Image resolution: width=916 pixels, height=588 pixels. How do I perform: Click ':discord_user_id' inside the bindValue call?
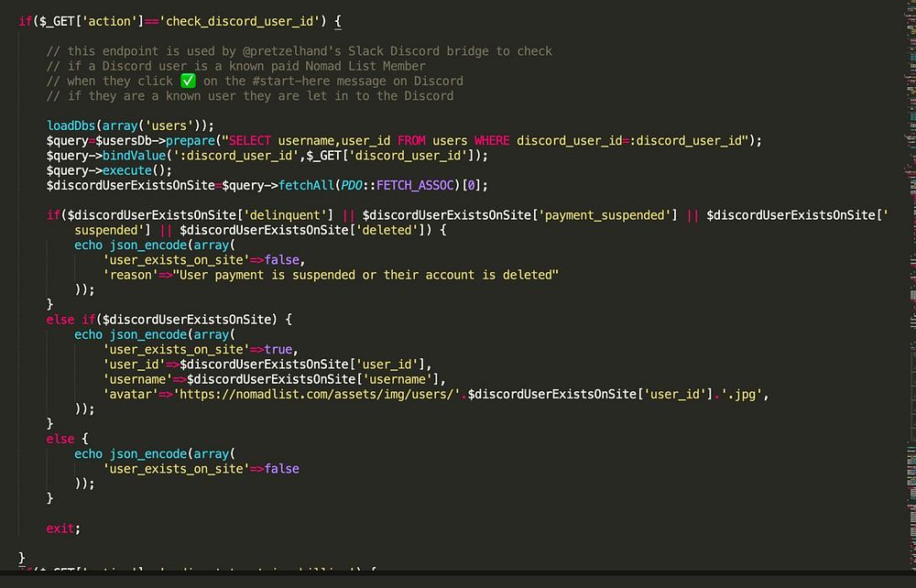point(236,156)
